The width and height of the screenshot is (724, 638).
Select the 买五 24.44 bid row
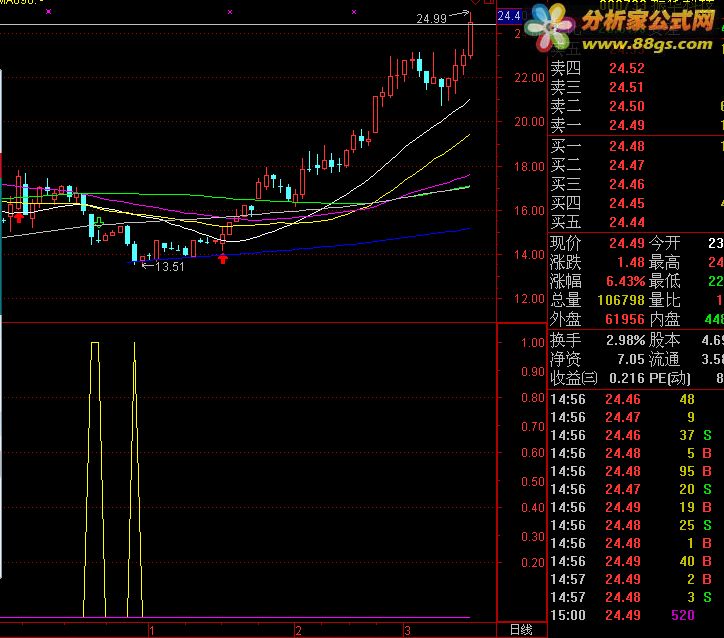pos(637,222)
